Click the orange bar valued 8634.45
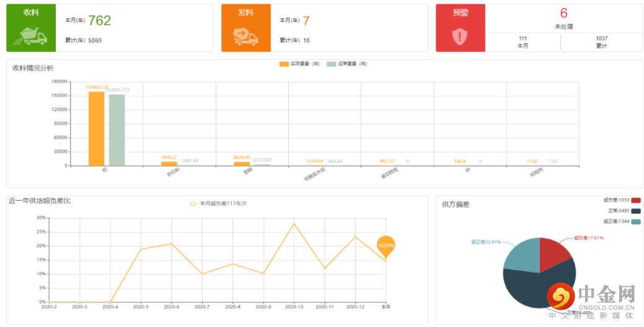Viewport: 644px width, 327px height. tap(242, 163)
